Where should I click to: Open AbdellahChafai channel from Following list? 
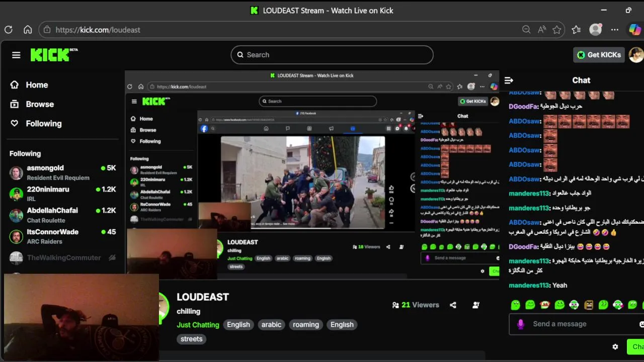pos(63,215)
